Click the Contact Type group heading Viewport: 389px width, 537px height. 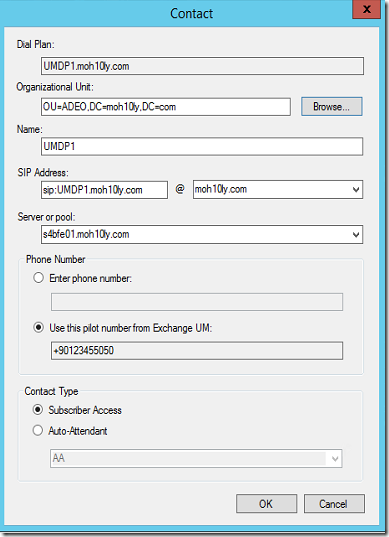(x=51, y=391)
